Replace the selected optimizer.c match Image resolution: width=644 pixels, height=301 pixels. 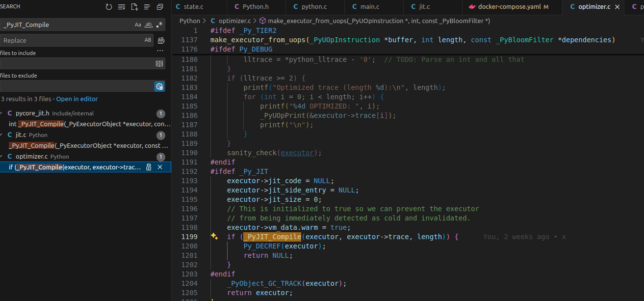pos(149,167)
